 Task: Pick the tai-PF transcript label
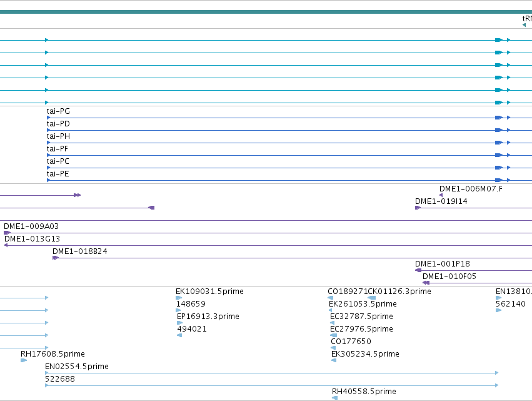coord(58,149)
